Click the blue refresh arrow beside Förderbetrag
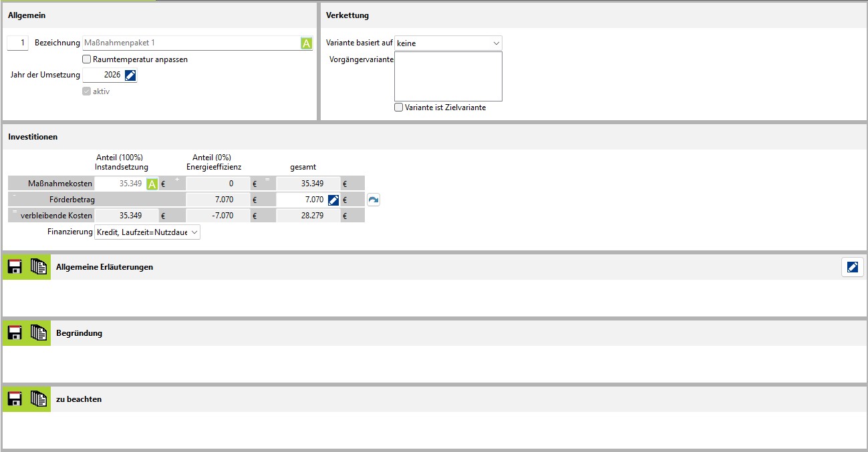The width and height of the screenshot is (868, 452). coord(374,200)
